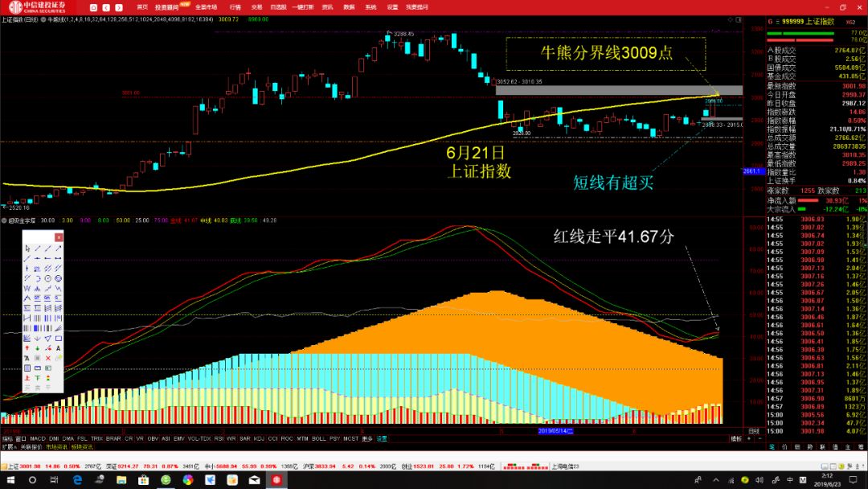Viewport: 868px width, 489px height.
Task: Open the volume control in system tray
Action: click(759, 479)
